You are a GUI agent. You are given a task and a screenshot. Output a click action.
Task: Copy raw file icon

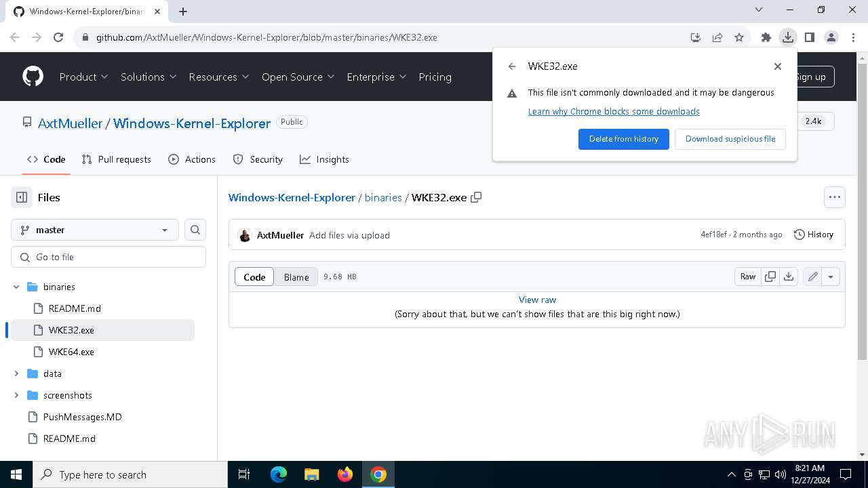(x=770, y=277)
